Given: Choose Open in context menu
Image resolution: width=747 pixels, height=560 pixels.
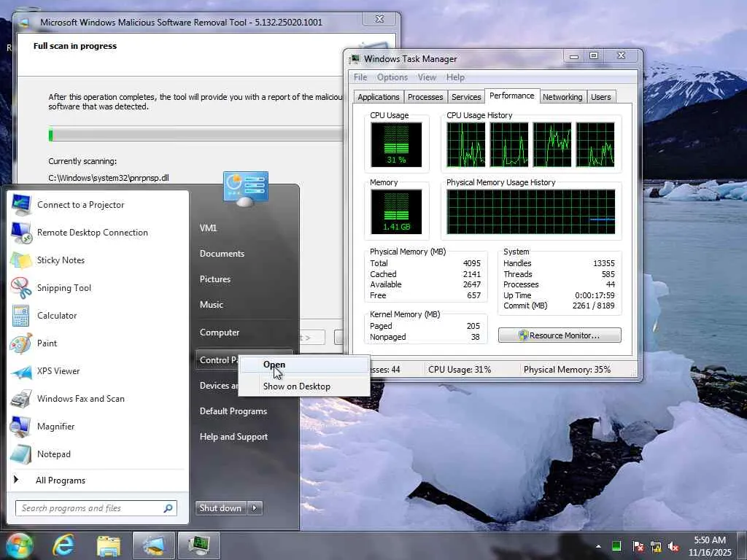Looking at the screenshot, I should coord(303,365).
